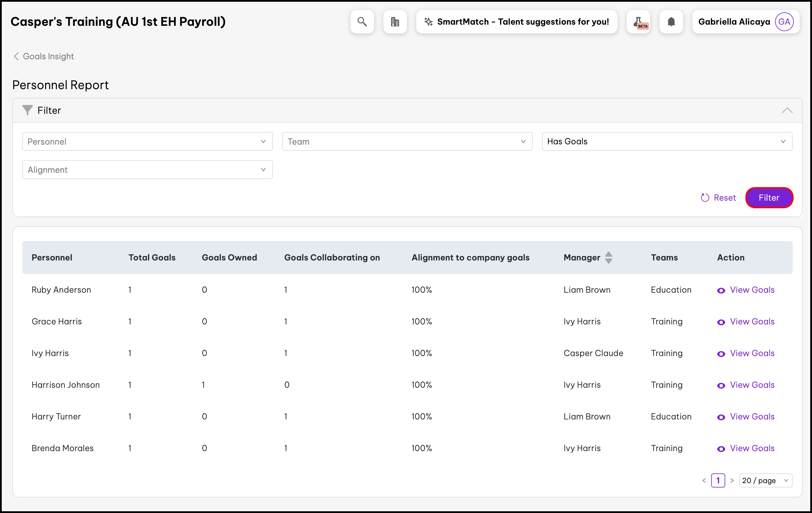Click the eye icon for Harrison Johnson
This screenshot has width=812, height=513.
[x=721, y=385]
